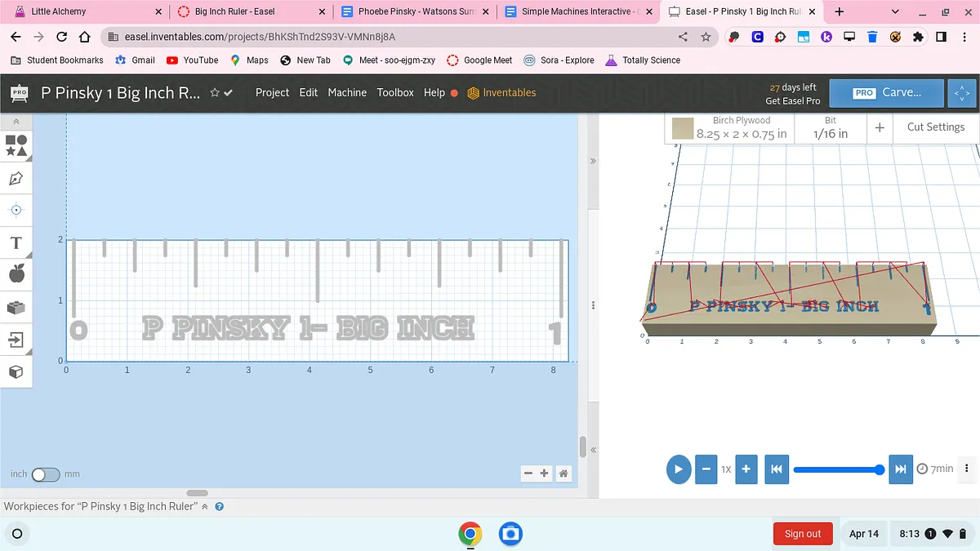Open the Toolbox menu
This screenshot has height=551, width=980.
click(x=395, y=93)
